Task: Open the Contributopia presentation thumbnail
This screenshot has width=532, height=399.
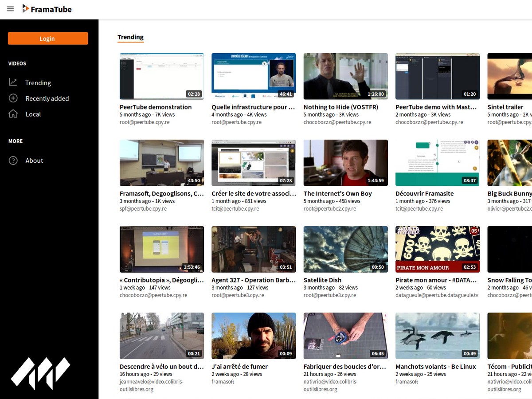Action: click(x=162, y=249)
